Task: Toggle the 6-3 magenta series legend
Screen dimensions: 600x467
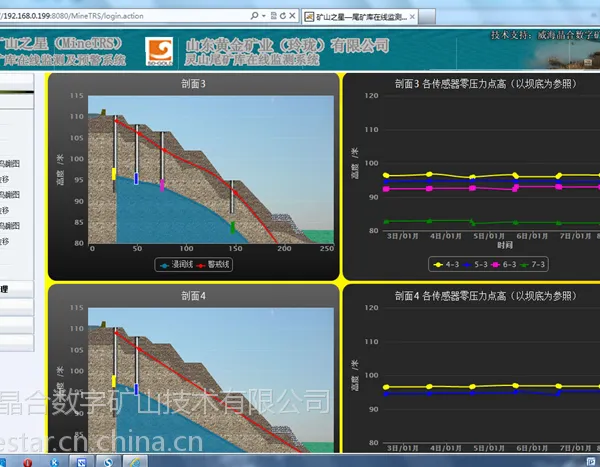Action: pos(504,265)
